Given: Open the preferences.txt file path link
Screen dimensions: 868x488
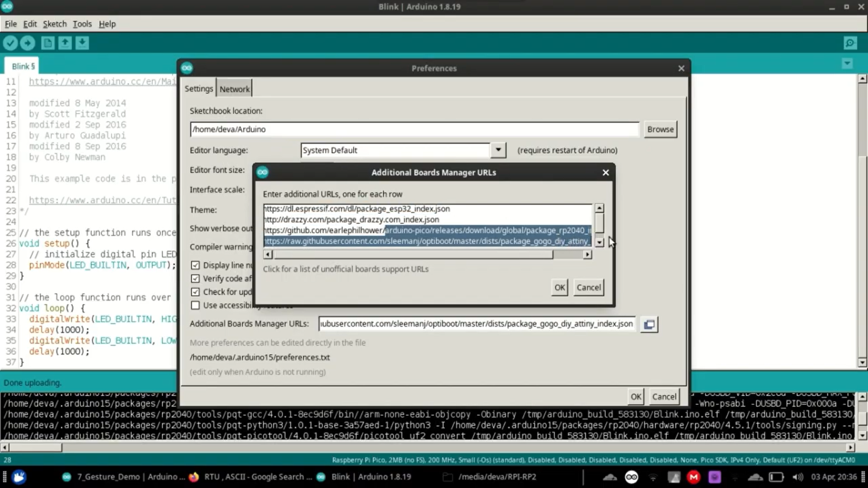Looking at the screenshot, I should [x=260, y=357].
